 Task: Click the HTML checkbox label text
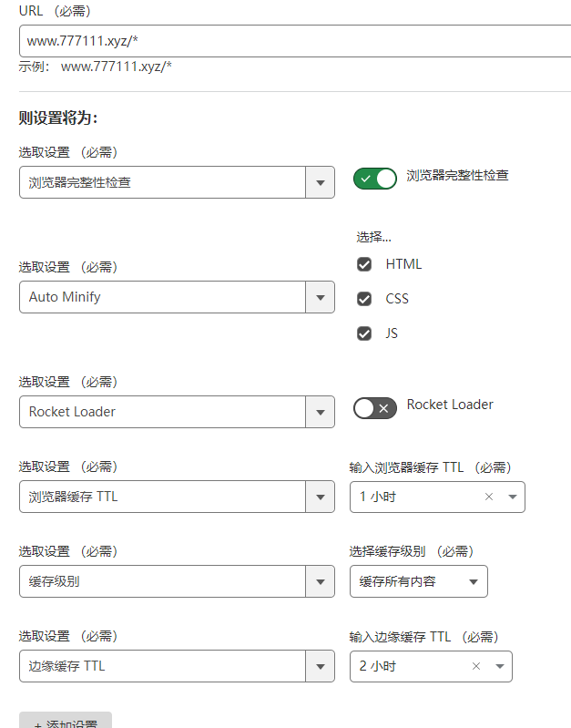(x=403, y=264)
